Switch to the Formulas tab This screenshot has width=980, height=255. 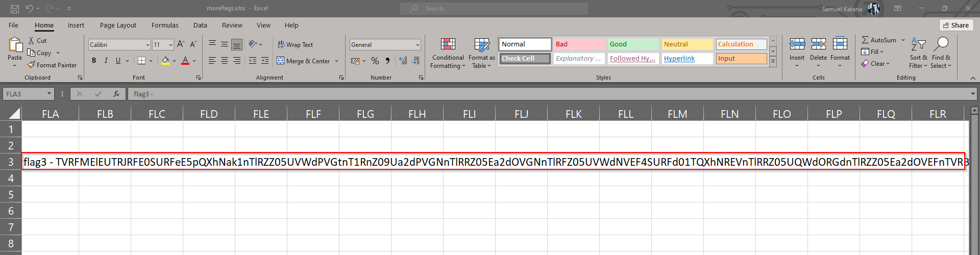165,25
